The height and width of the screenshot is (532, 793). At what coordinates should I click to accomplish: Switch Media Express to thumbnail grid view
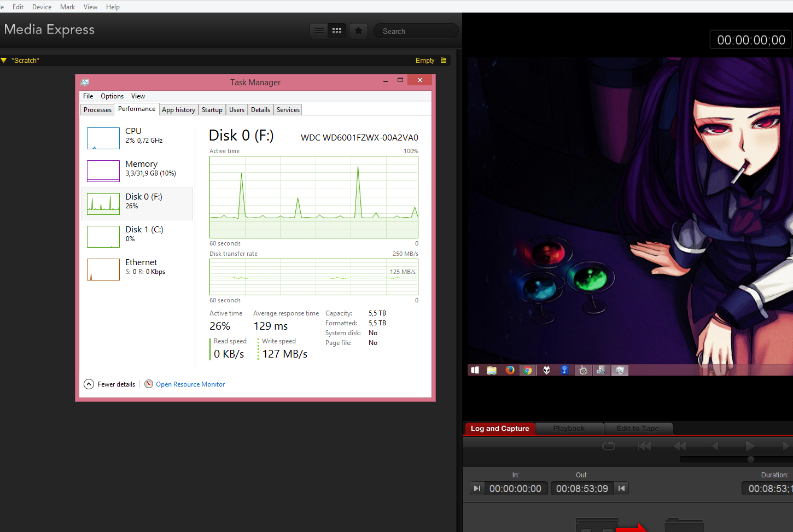[x=337, y=31]
